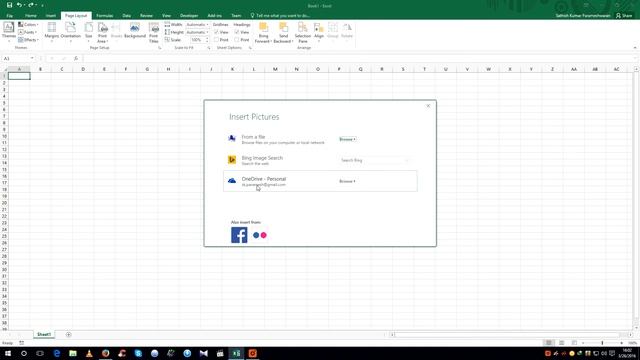Open the Height Automatic dropdown

[x=197, y=32]
